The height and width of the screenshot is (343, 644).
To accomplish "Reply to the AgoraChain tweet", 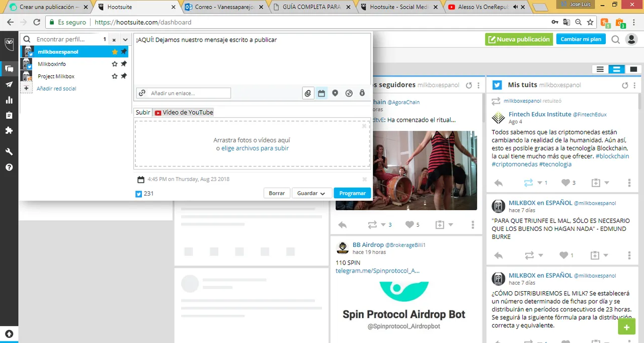I will (x=342, y=225).
